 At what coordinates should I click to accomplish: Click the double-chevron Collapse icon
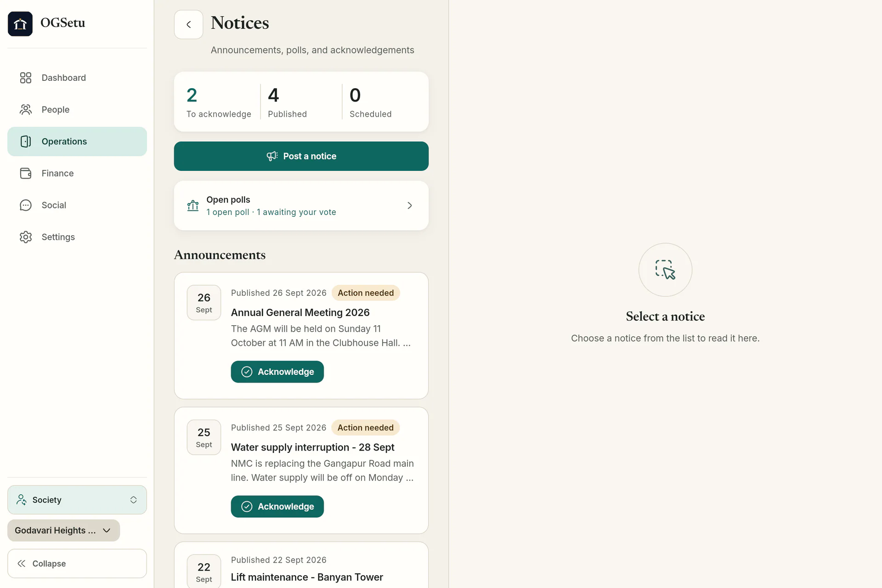click(21, 564)
